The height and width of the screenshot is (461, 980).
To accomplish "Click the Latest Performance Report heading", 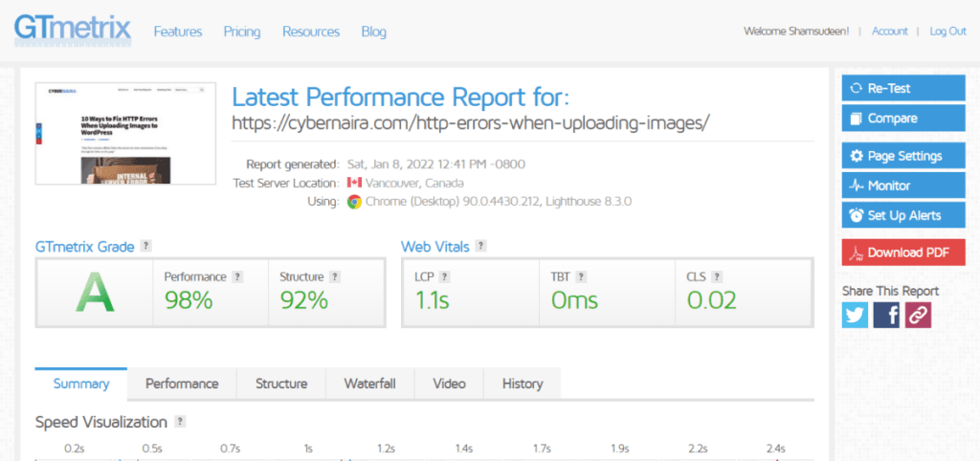I will (x=401, y=97).
